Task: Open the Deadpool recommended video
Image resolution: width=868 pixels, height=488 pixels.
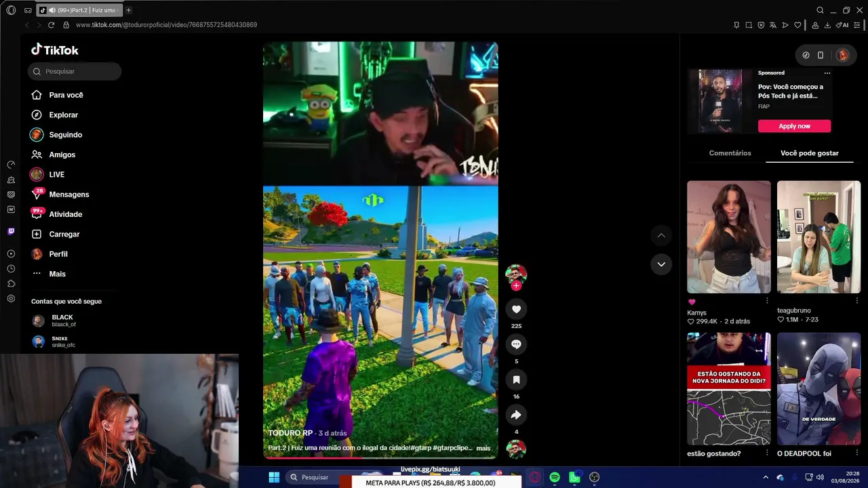Action: [x=818, y=388]
